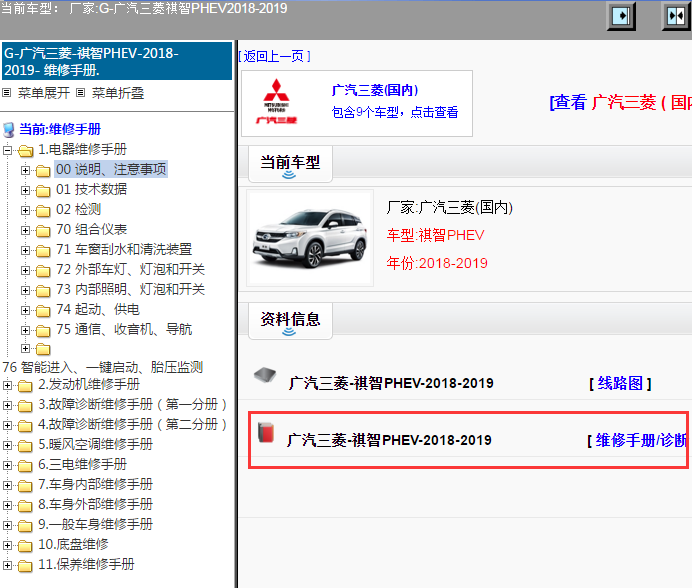Click the 返回上一页 link
The height and width of the screenshot is (588, 692).
(274, 56)
